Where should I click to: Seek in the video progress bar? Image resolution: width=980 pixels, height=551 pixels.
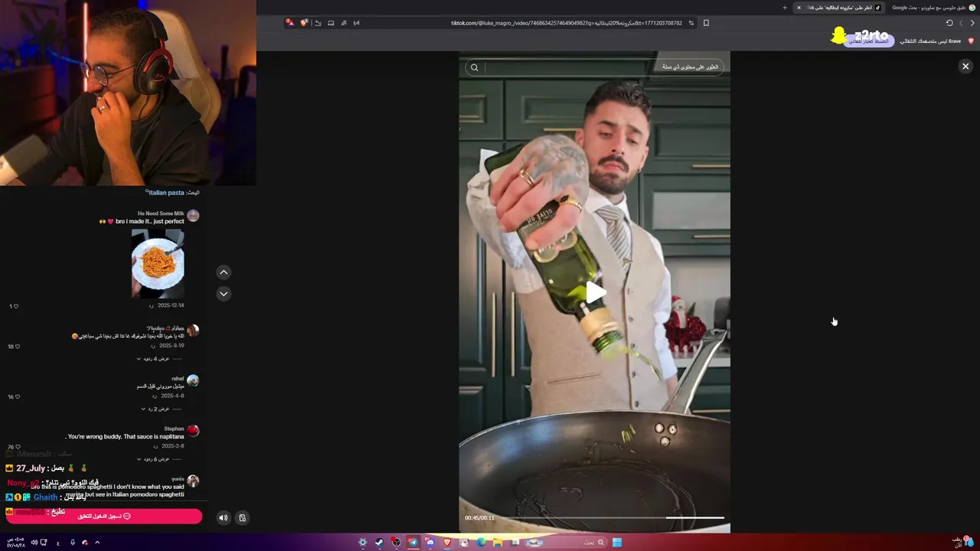[612, 518]
